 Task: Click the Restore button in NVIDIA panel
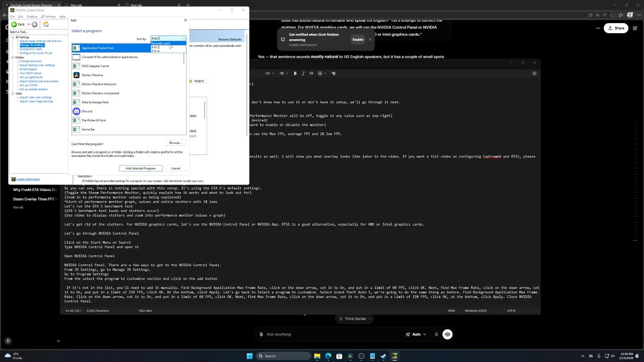pos(199,81)
